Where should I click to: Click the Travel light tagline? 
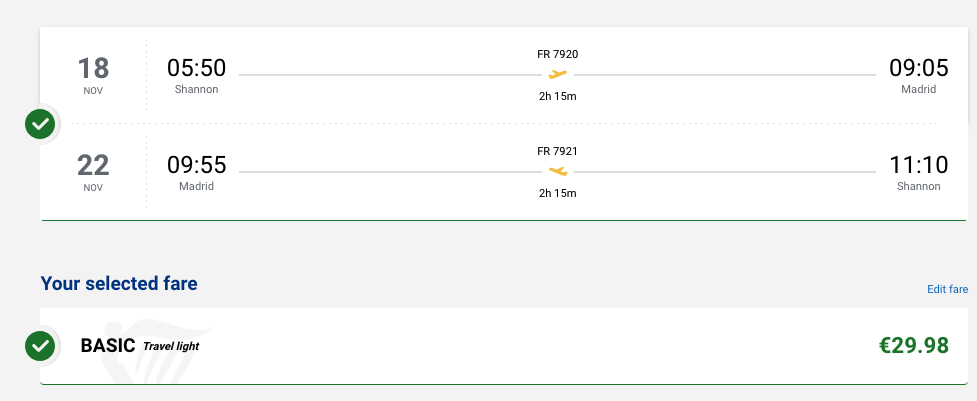pyautogui.click(x=177, y=347)
